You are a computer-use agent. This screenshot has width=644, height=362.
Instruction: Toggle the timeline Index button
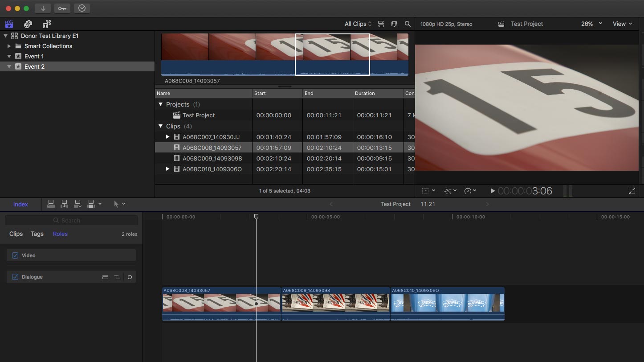[20, 204]
